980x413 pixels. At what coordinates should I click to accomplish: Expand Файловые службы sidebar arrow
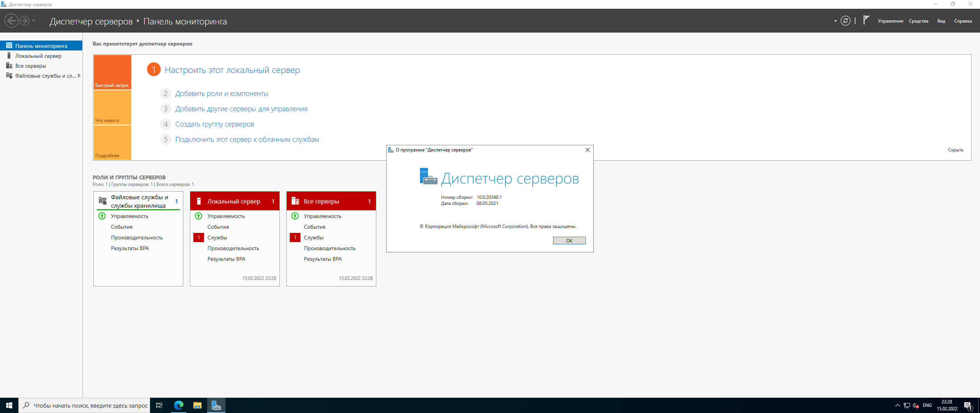(x=79, y=76)
